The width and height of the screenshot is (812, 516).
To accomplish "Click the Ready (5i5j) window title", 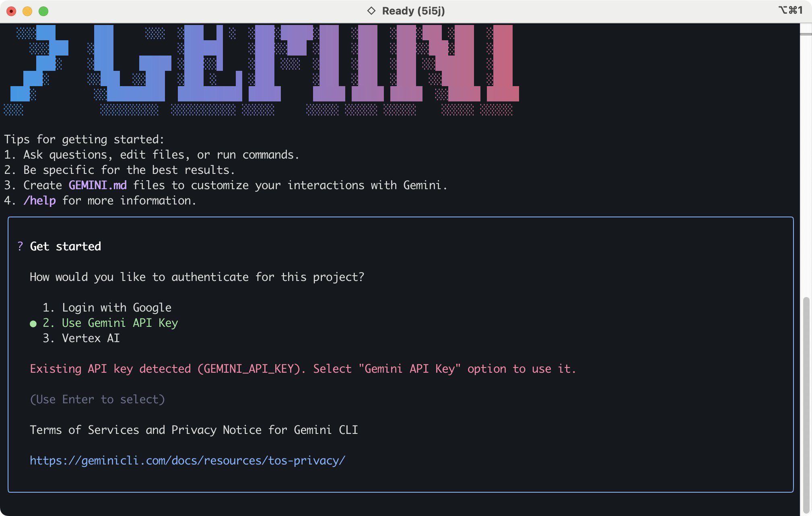I will [x=413, y=11].
